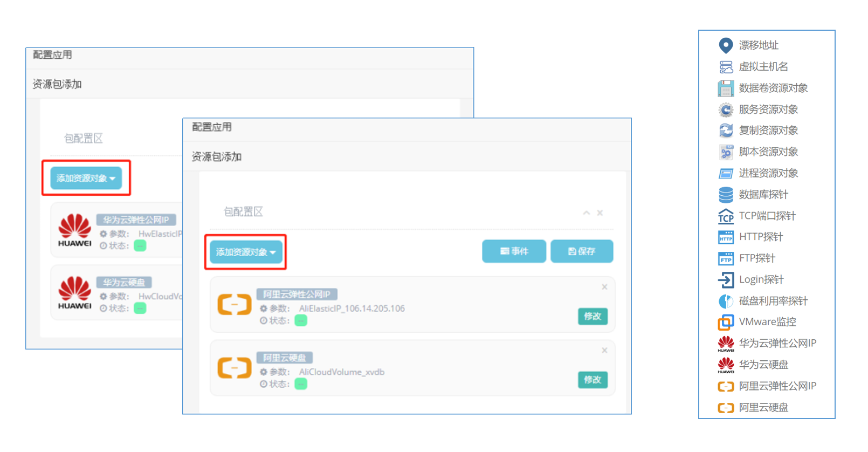Choose 华为云硬盘 in the resource menu

pos(763,365)
